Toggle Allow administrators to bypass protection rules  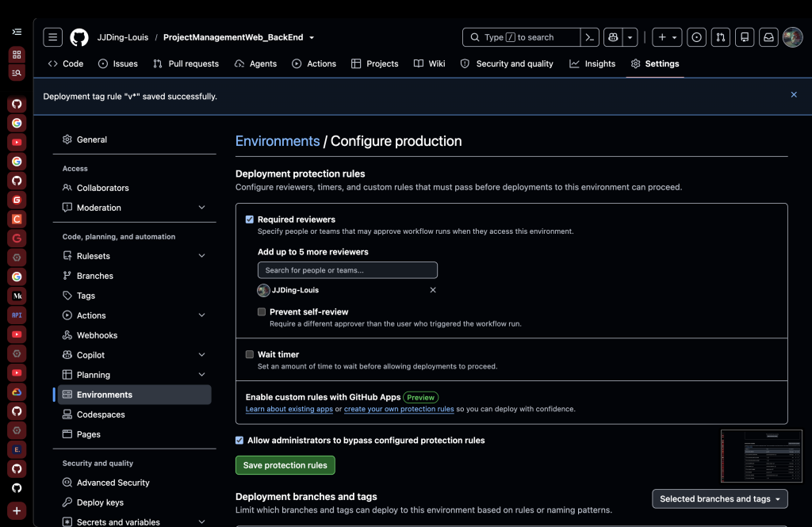tap(239, 441)
